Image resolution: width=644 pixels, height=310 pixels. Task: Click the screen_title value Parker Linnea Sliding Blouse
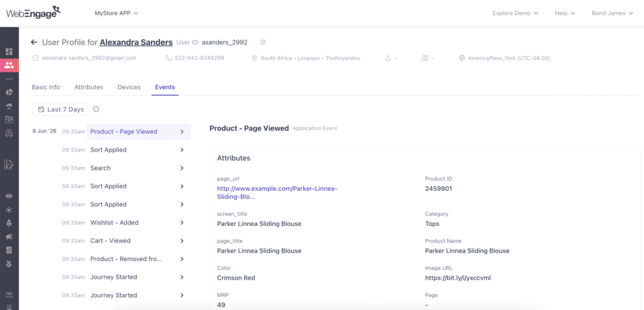259,224
